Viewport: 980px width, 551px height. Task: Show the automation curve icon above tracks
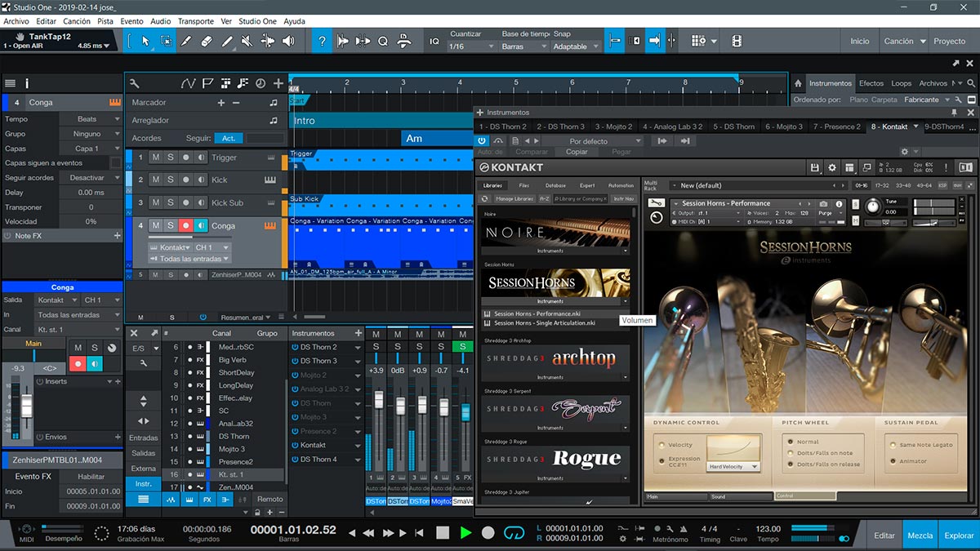click(189, 83)
